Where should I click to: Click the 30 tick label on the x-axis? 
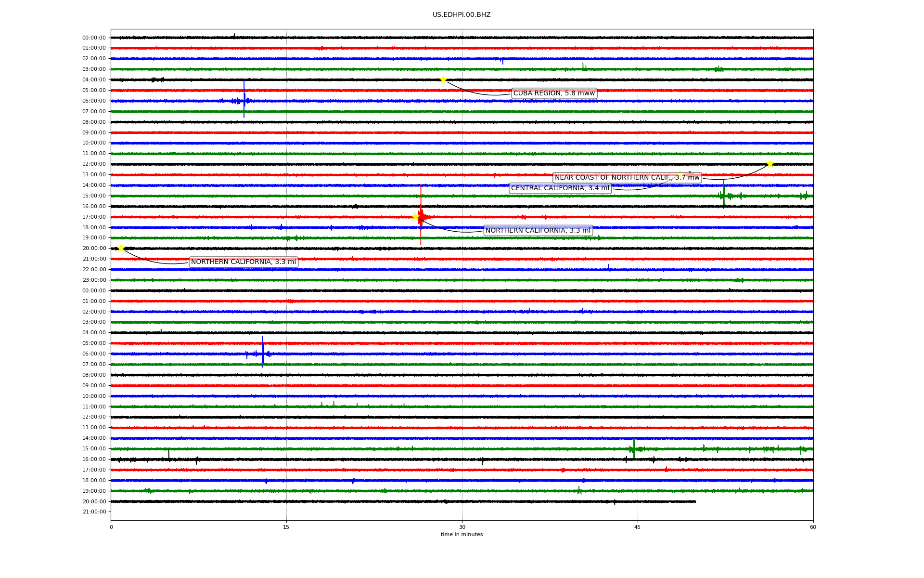(x=462, y=527)
